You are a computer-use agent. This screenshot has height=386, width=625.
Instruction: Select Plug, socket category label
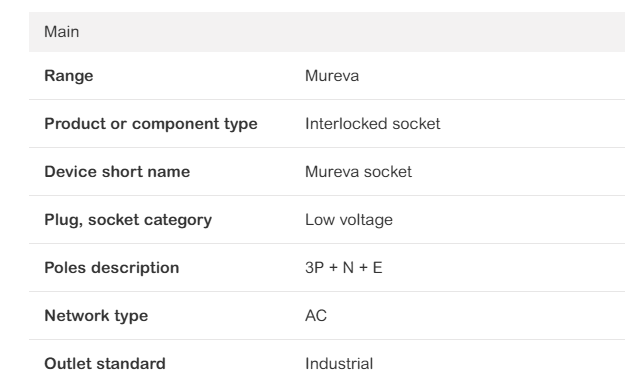point(128,220)
